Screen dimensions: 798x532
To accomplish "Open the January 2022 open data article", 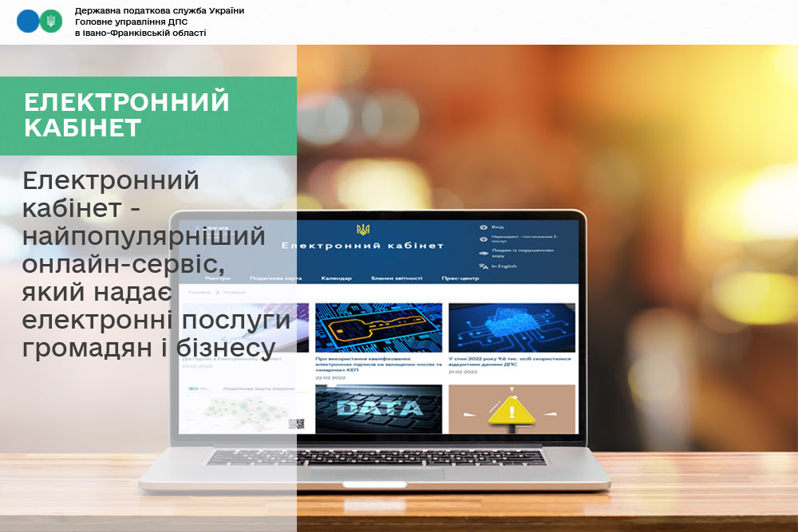I will click(x=511, y=361).
